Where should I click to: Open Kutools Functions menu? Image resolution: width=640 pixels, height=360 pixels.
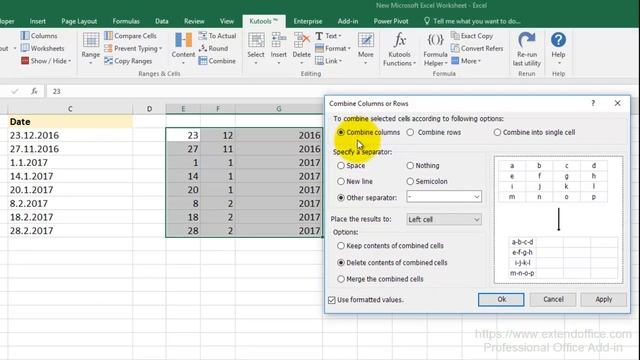click(400, 49)
